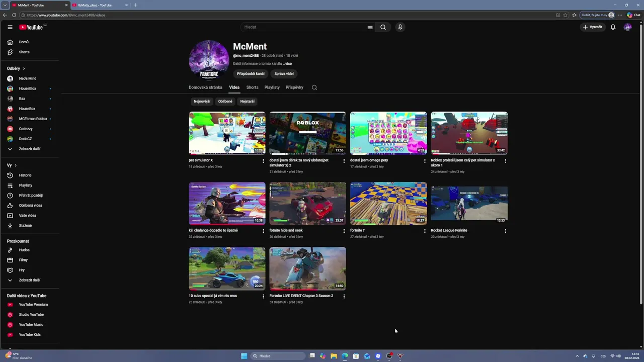The width and height of the screenshot is (644, 362).
Task: Search within the channel magnifier icon
Action: (314, 87)
